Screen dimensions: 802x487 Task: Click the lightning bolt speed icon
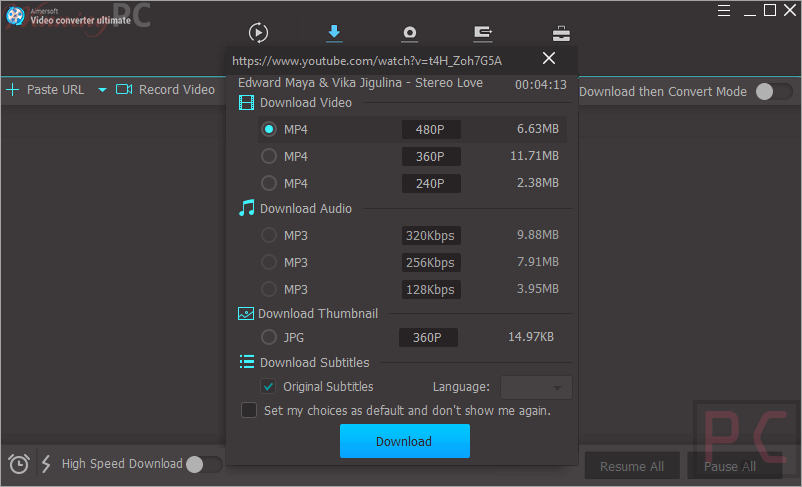46,463
